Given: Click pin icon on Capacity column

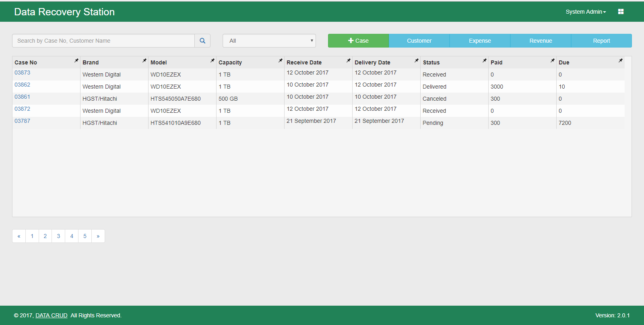Looking at the screenshot, I should click(x=280, y=60).
